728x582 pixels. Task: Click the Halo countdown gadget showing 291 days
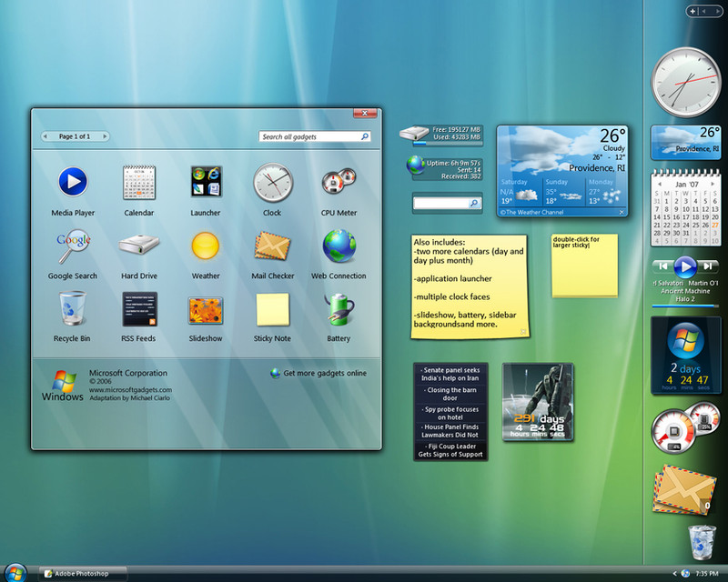coord(538,402)
